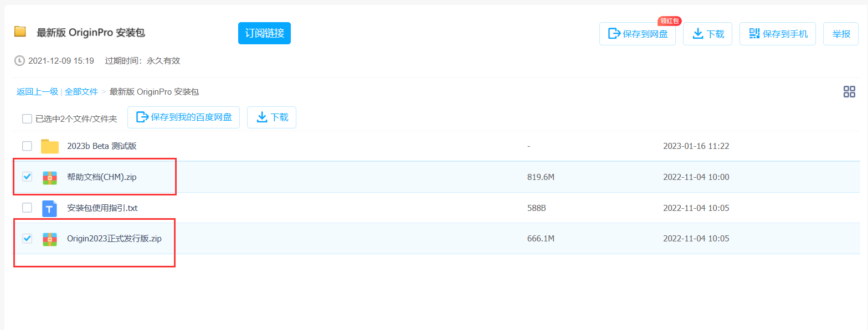868x330 pixels.
Task: Click the 领红包 red badge
Action: tap(669, 21)
